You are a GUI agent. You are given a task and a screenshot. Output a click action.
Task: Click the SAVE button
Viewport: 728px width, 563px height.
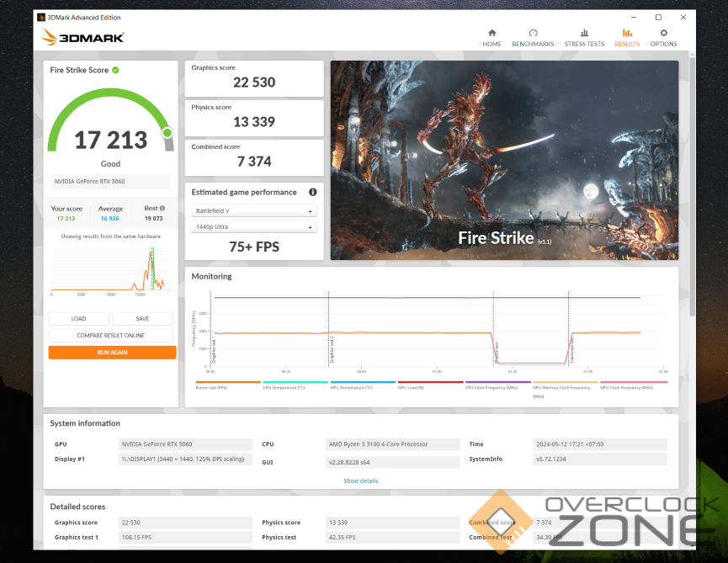coord(142,319)
